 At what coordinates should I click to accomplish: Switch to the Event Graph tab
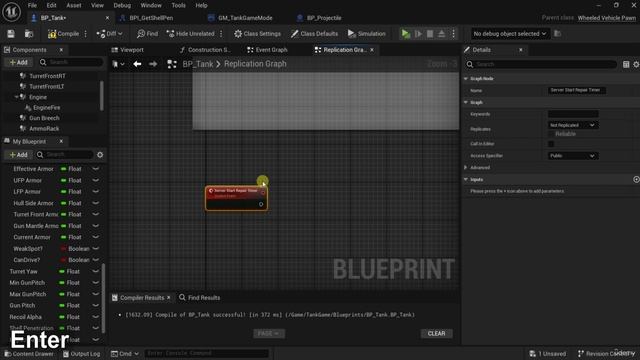click(x=271, y=50)
